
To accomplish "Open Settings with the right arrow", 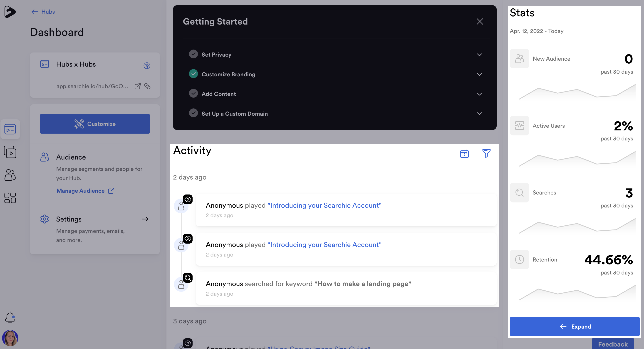I will click(x=145, y=219).
